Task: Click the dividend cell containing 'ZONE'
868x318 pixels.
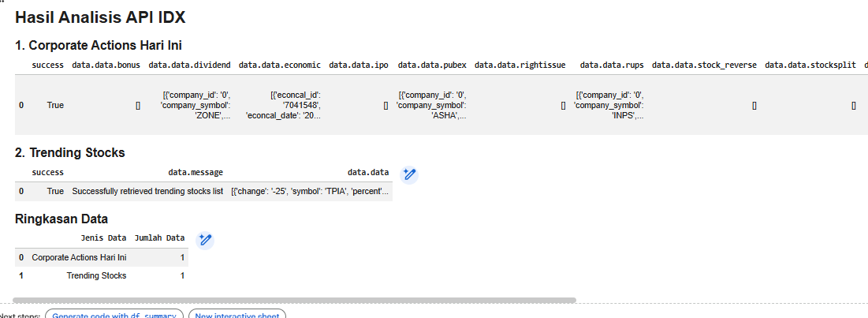Action: [x=196, y=105]
